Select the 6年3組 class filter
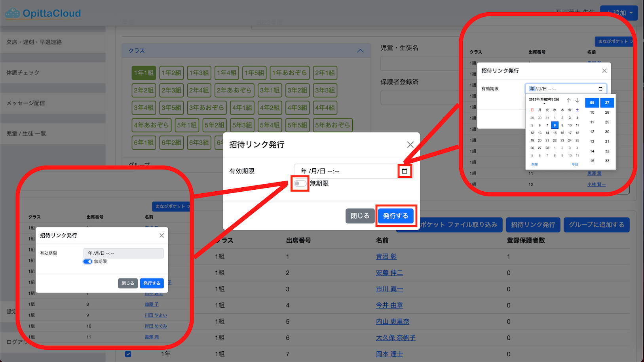Image resolution: width=644 pixels, height=362 pixels. pos(199,143)
